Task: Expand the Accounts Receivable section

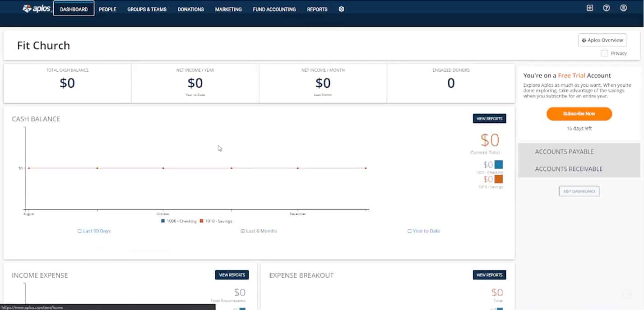Action: 569,169
